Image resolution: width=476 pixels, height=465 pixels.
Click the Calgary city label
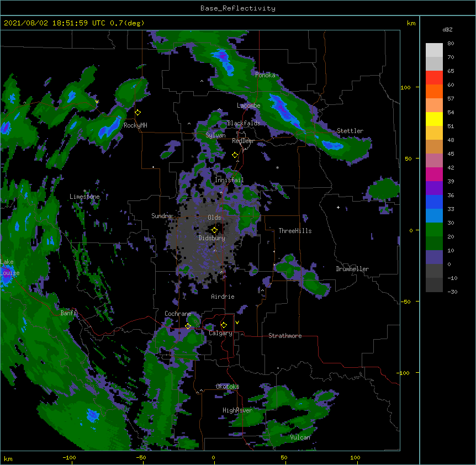pos(221,333)
